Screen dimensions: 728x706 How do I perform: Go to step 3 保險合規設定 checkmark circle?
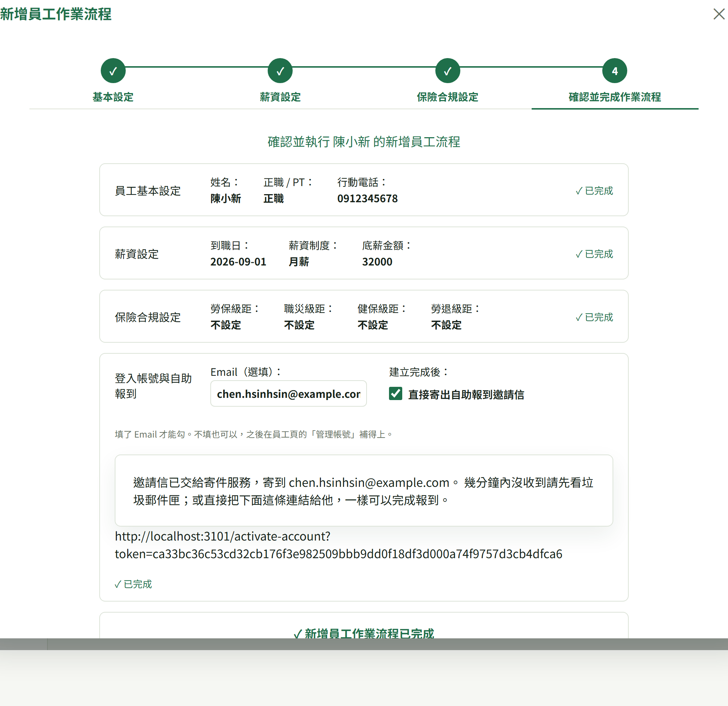tap(447, 71)
